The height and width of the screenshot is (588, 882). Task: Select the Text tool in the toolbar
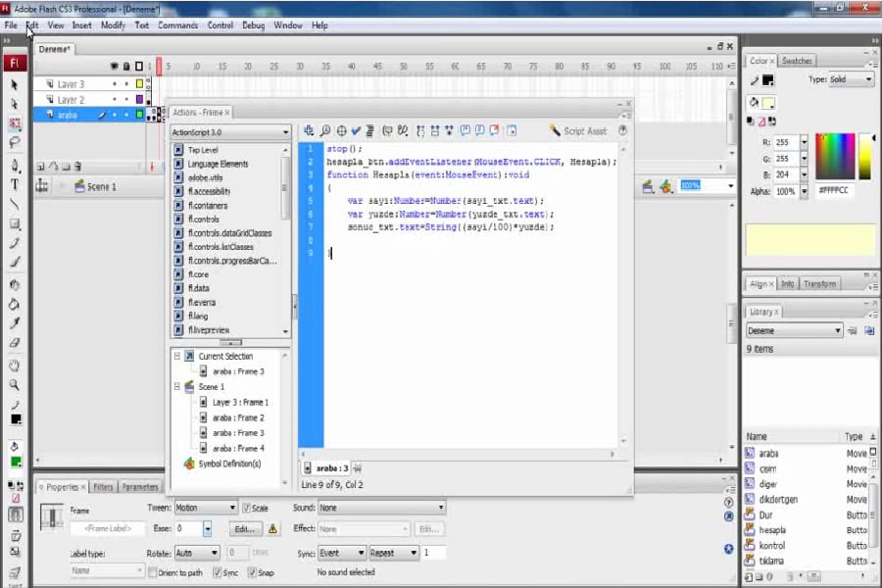(15, 184)
